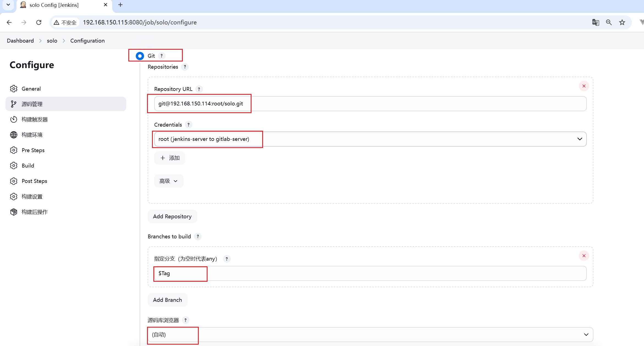Screen dimensions: 644x346
Task: Expand the 高级 advanced options
Action: click(x=169, y=181)
